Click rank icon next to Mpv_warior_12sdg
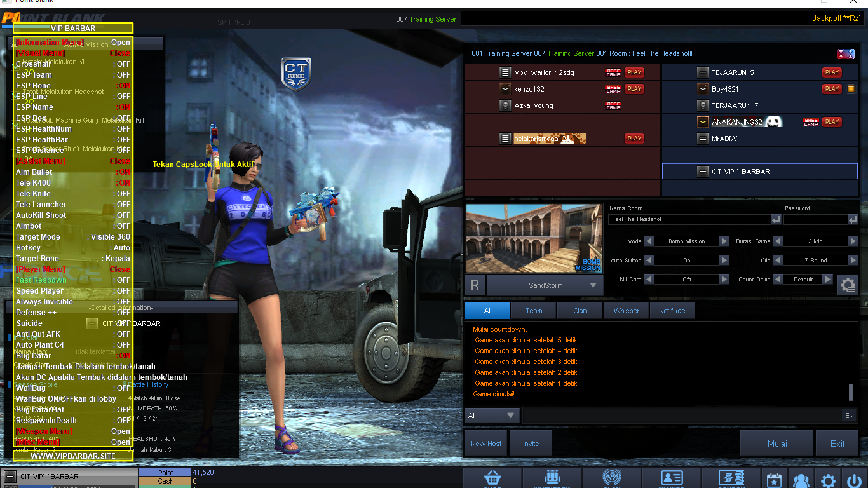The height and width of the screenshot is (488, 868). click(505, 72)
